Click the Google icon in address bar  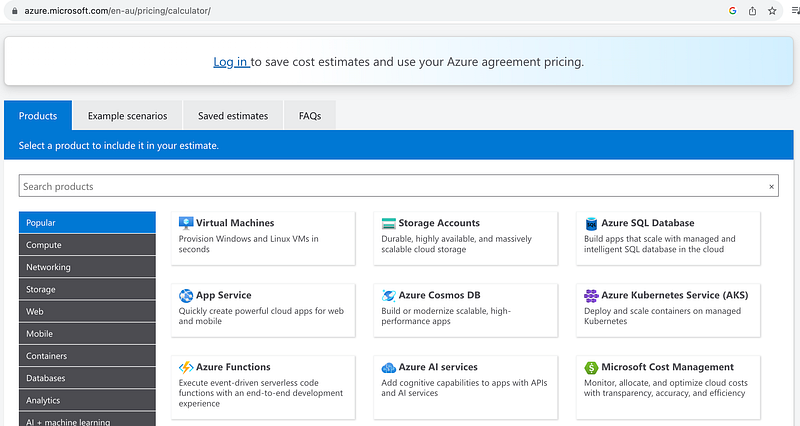[733, 11]
